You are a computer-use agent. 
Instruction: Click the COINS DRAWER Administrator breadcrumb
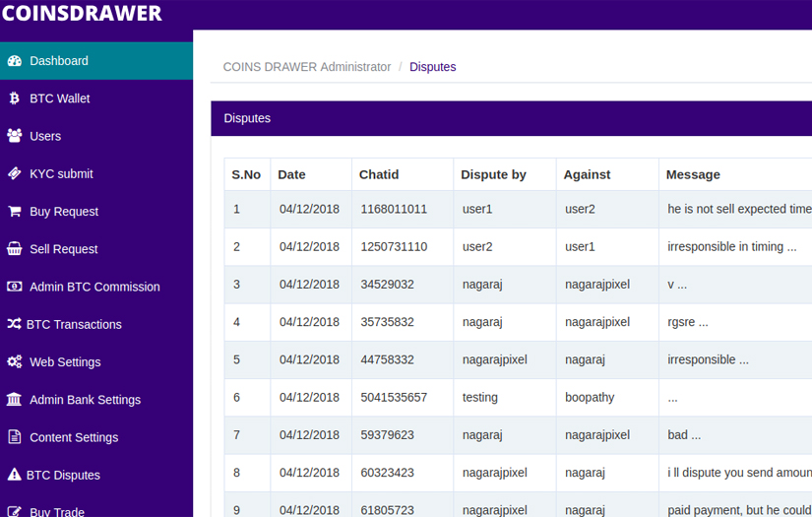(x=306, y=67)
